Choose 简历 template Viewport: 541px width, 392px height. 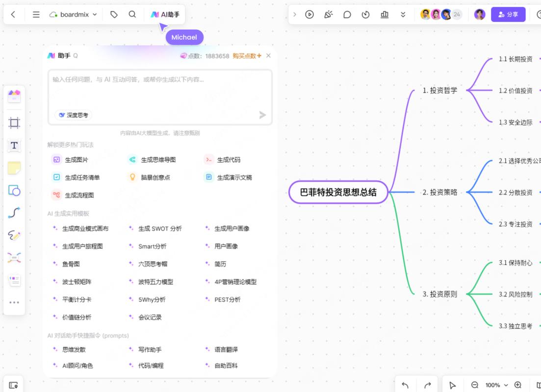(216, 264)
